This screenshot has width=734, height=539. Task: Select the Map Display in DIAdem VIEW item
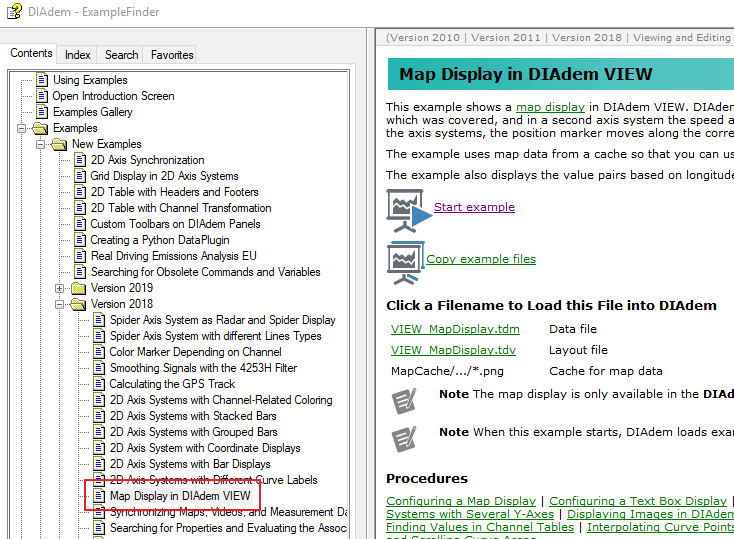pyautogui.click(x=180, y=495)
